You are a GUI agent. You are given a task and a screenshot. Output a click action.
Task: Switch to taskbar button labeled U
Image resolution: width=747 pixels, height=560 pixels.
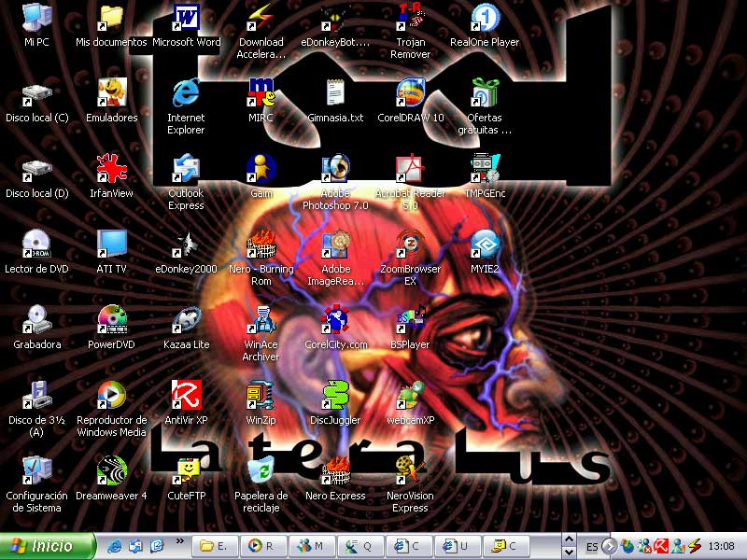tap(458, 546)
